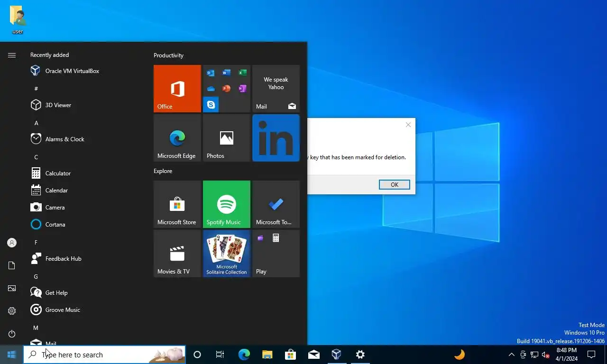Open the Mail live tile
Image resolution: width=607 pixels, height=364 pixels.
[x=276, y=89]
